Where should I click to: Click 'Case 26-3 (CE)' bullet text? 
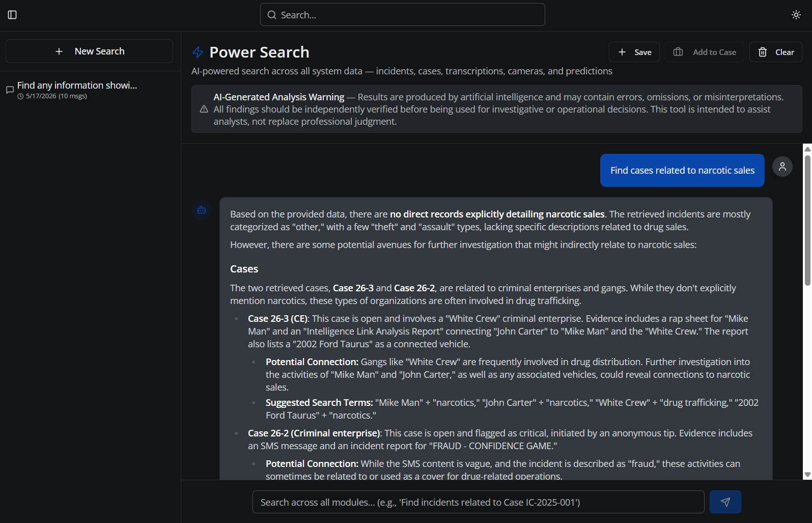click(x=278, y=318)
